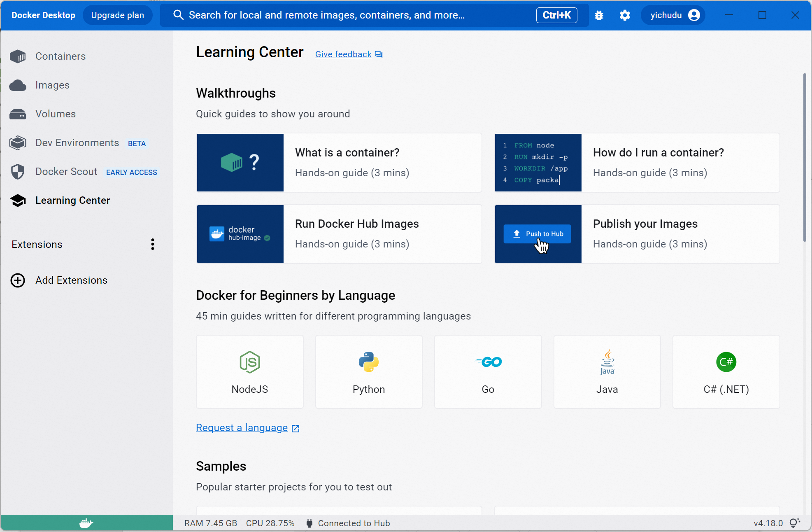Click the yichudu account button
The height and width of the screenshot is (532, 812).
coord(673,15)
